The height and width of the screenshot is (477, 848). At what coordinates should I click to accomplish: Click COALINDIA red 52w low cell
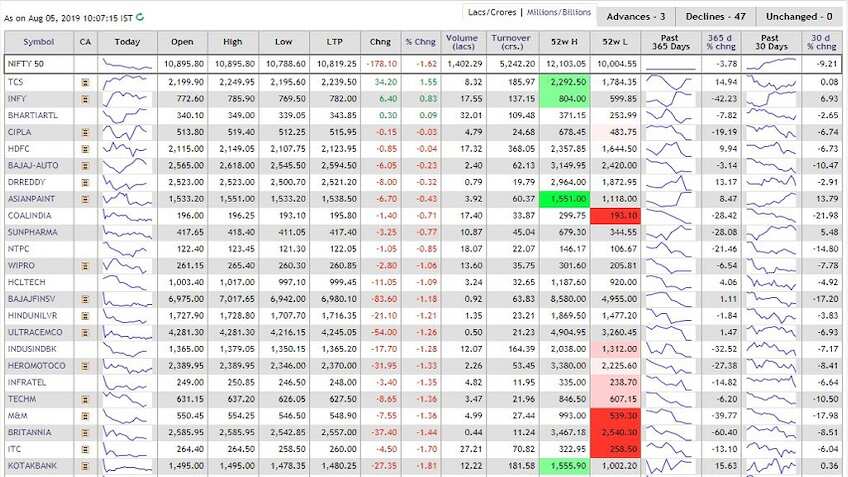coord(615,216)
